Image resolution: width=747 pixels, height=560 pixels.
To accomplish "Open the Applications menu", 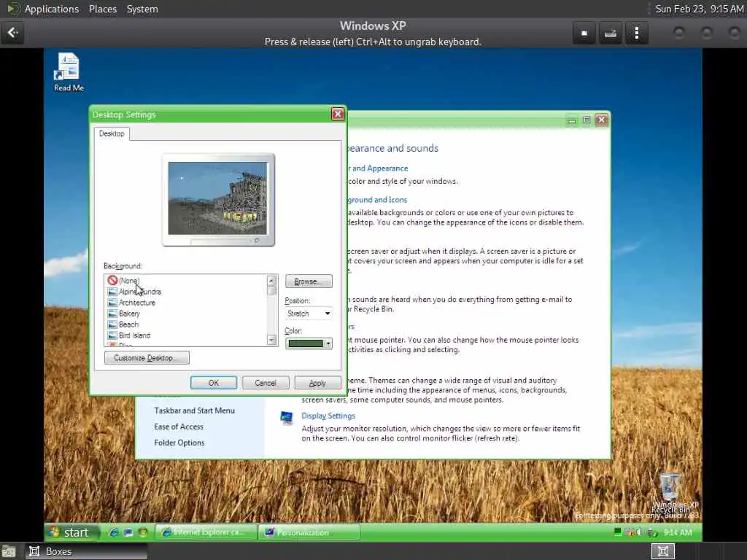I will [x=52, y=9].
